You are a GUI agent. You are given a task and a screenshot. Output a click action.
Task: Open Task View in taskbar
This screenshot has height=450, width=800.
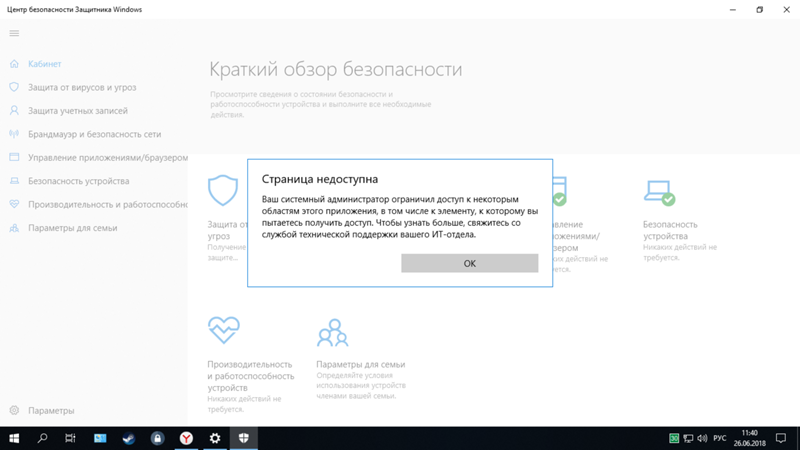(x=70, y=438)
